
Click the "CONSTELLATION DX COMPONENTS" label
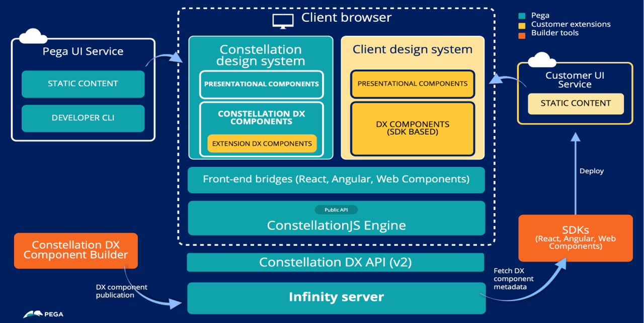coord(262,117)
